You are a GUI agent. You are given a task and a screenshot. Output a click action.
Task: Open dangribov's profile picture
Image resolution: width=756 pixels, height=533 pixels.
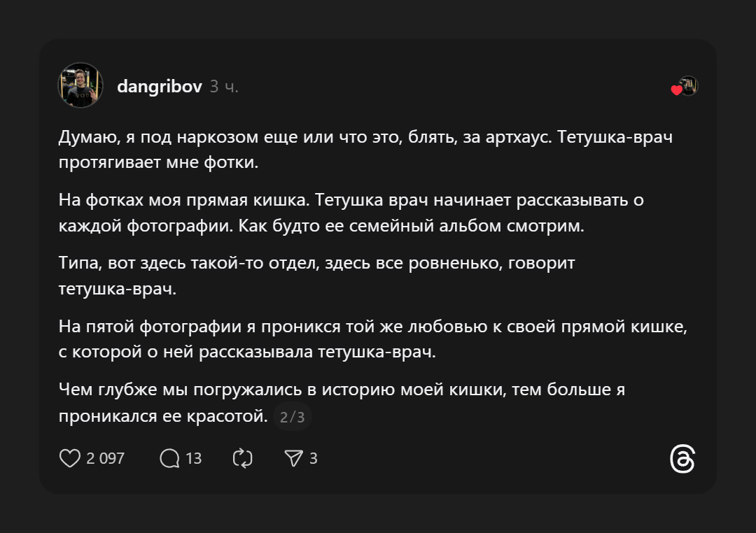click(80, 85)
